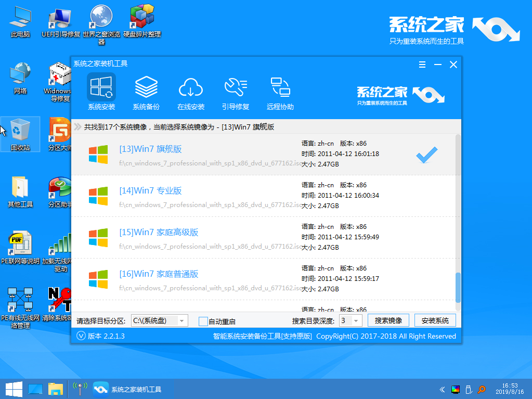Open the 引导修复 tool
The width and height of the screenshot is (532, 399).
coord(236,93)
